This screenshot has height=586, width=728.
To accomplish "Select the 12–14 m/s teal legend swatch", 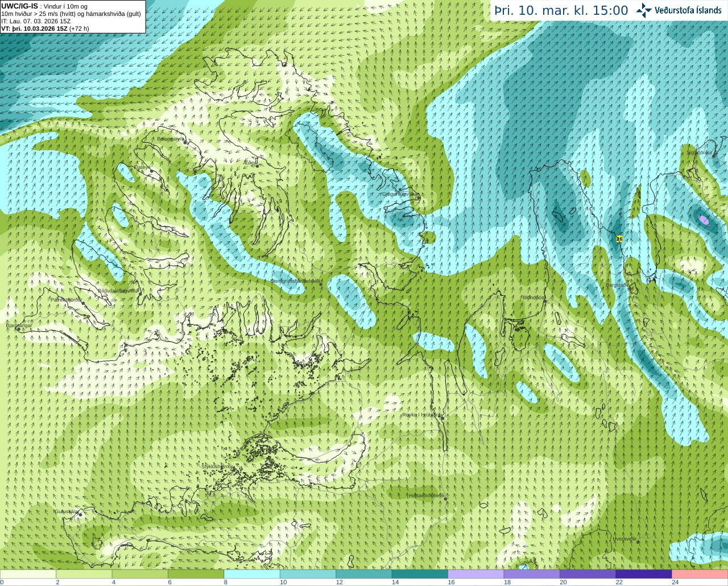I will coord(364,574).
